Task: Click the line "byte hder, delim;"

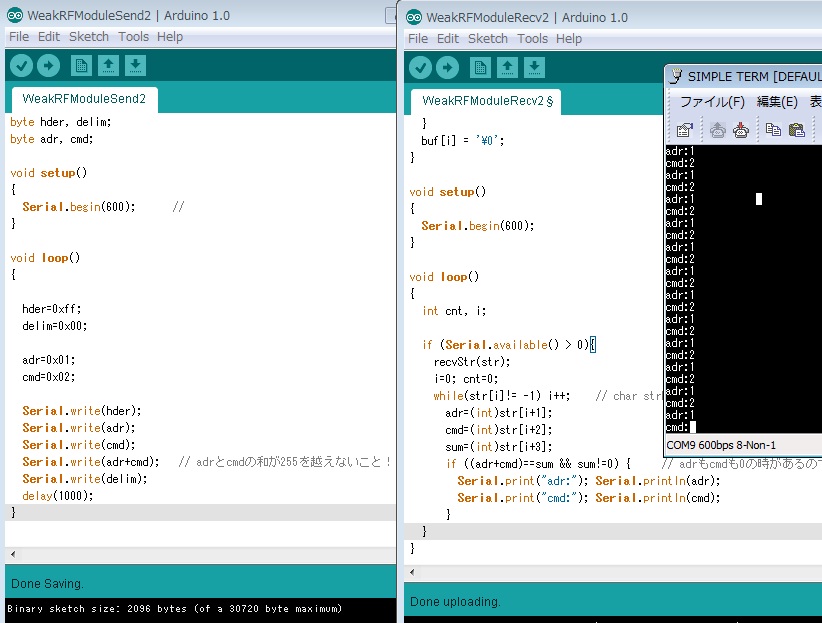Action: pos(60,122)
